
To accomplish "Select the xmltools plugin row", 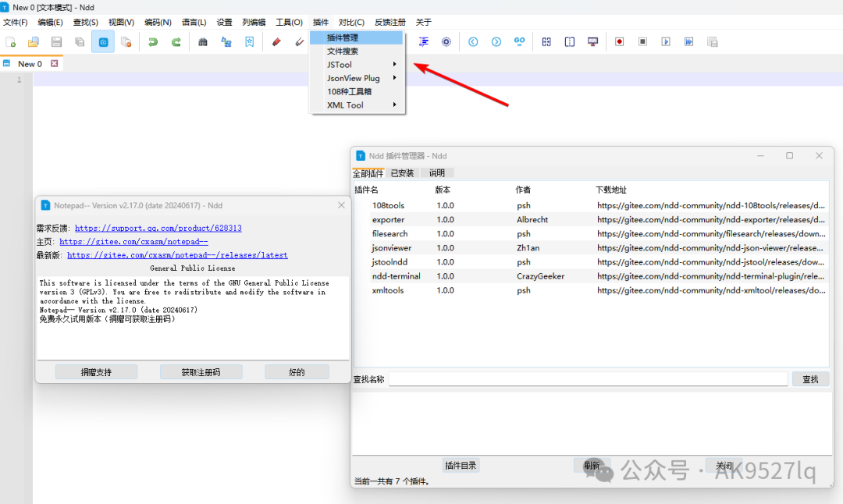I will 591,290.
